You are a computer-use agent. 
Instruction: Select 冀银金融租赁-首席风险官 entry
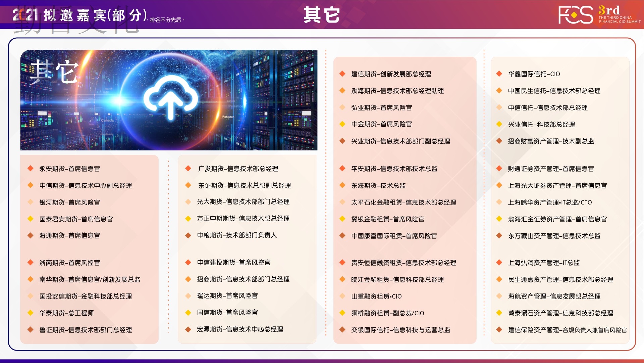pos(388,219)
